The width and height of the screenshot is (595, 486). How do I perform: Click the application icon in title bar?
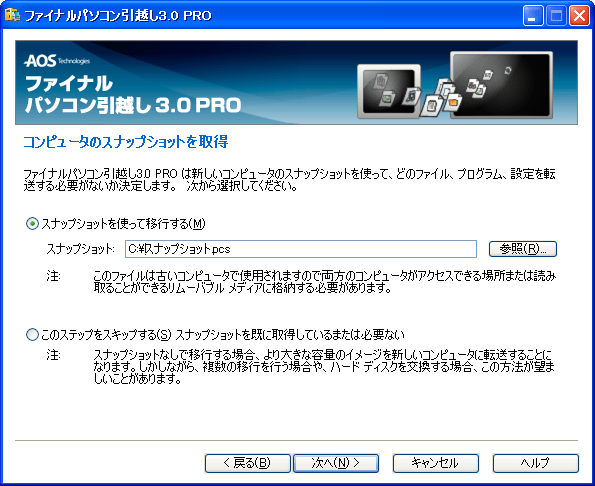pos(12,15)
